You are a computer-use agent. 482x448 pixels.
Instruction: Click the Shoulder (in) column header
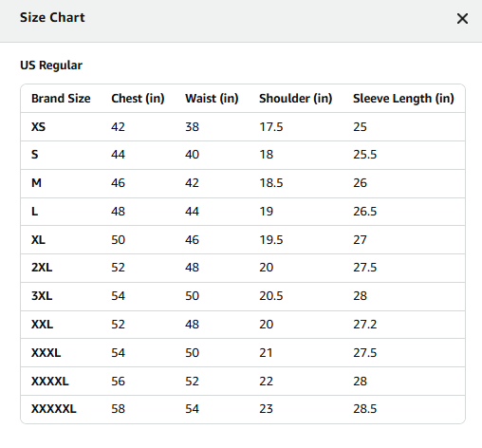tap(296, 99)
